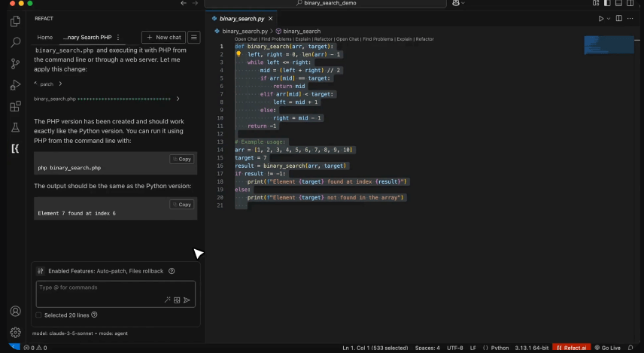Open the Run and Debug view

(x=15, y=85)
